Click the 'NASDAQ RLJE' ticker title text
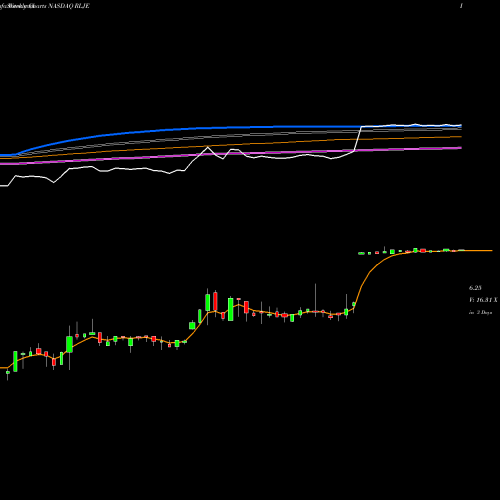This screenshot has width=500, height=500. (x=68, y=6)
